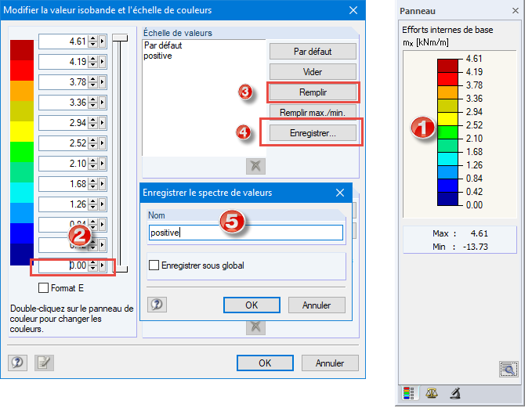Open the arrow menu next to value 4.61
The width and height of the screenshot is (532, 408).
(x=102, y=42)
